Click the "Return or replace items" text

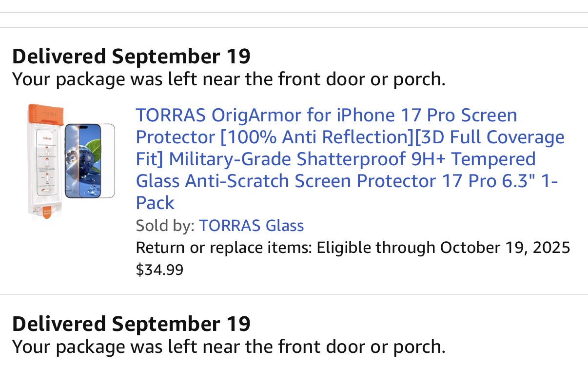(x=223, y=248)
